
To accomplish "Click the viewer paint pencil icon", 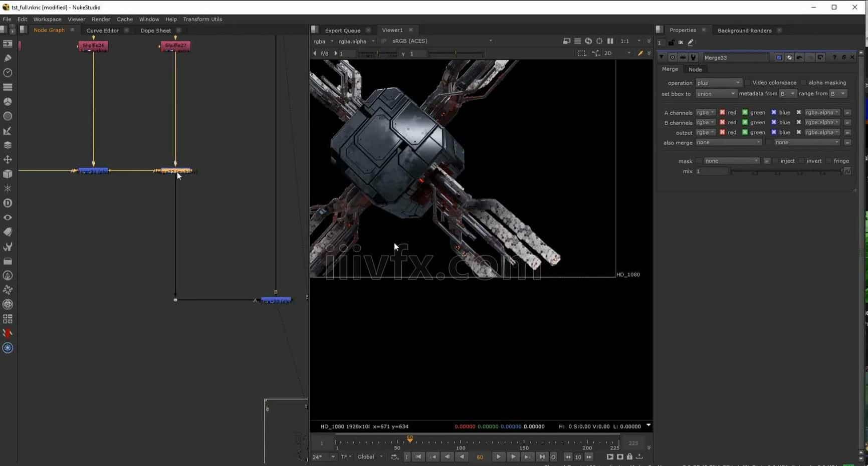I will 640,53.
